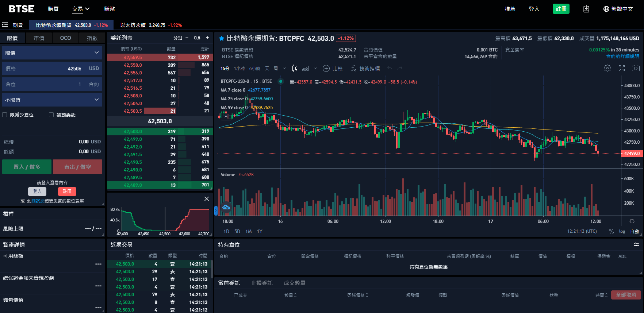Click the blue cloud icon on chart

pyautogui.click(x=226, y=207)
